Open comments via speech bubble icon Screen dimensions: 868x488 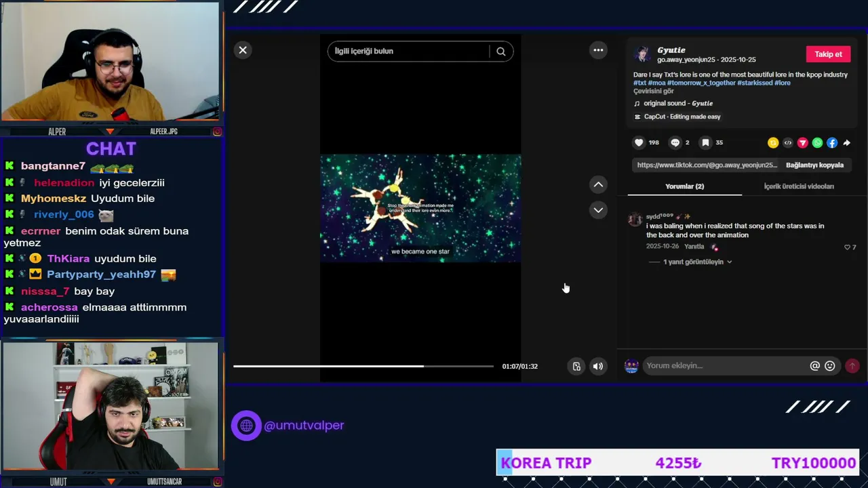(x=675, y=142)
